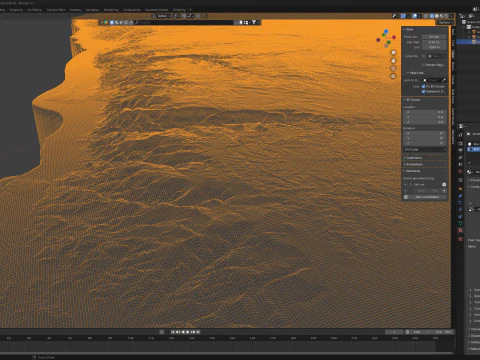Image resolution: width=480 pixels, height=360 pixels.
Task: Switch to the Geometry Nodes workspace tab
Action: [156, 10]
